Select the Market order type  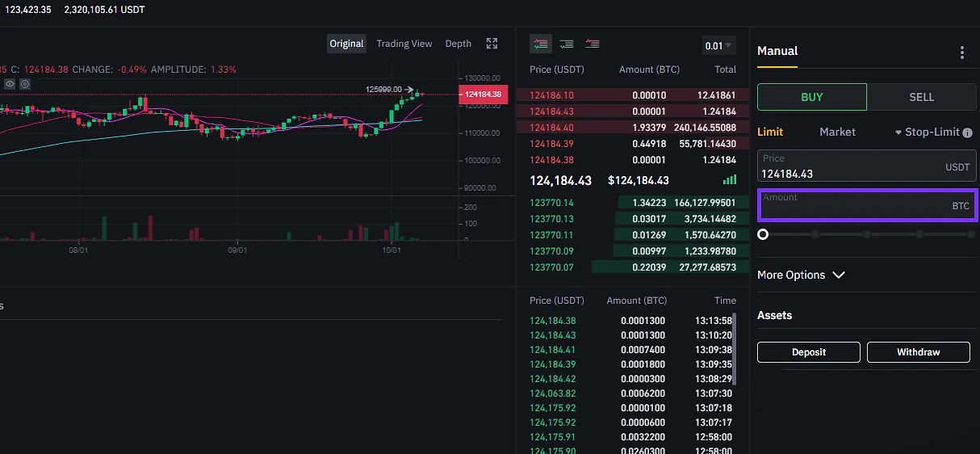837,132
